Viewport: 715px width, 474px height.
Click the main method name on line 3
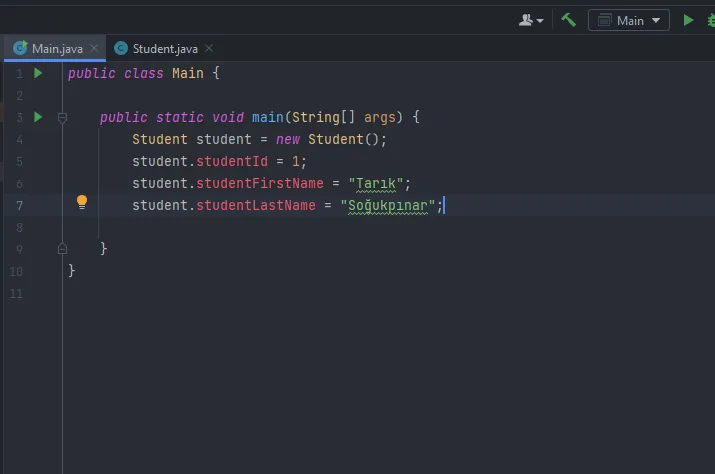268,117
